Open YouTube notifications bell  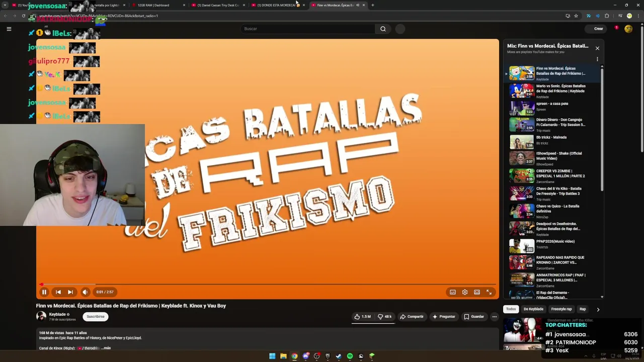[x=615, y=29]
